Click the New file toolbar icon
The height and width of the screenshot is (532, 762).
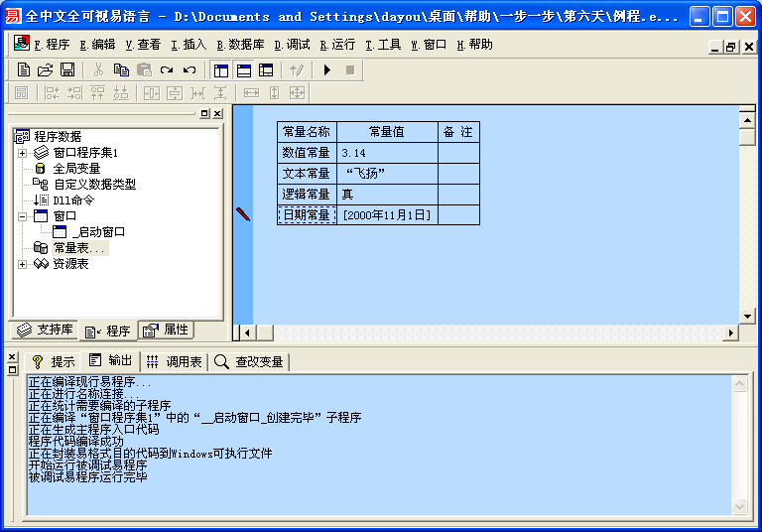click(23, 70)
